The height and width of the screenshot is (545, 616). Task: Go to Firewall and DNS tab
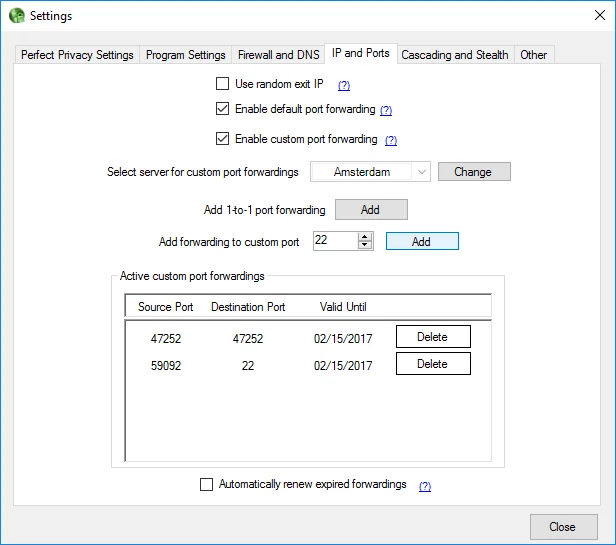coord(279,55)
